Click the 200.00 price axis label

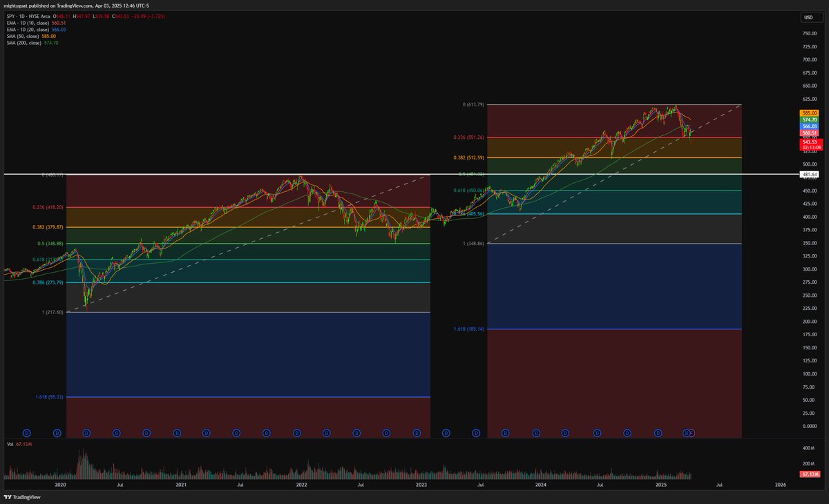tap(810, 322)
